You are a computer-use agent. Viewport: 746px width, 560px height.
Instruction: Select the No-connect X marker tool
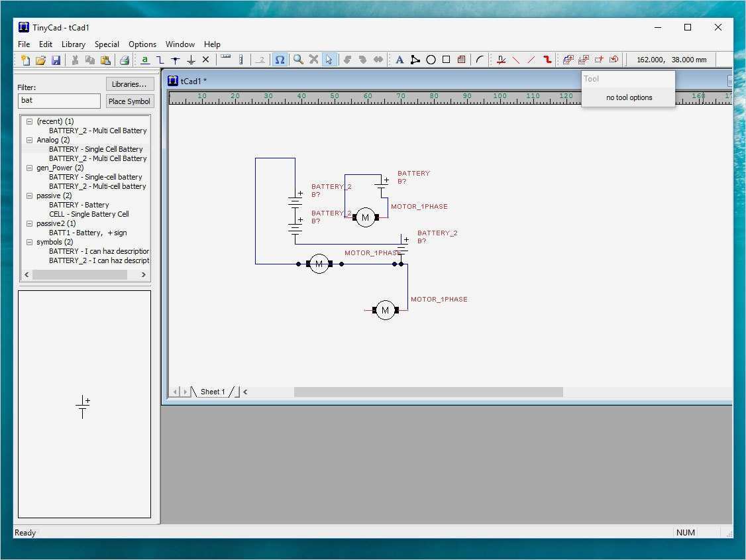pyautogui.click(x=205, y=60)
